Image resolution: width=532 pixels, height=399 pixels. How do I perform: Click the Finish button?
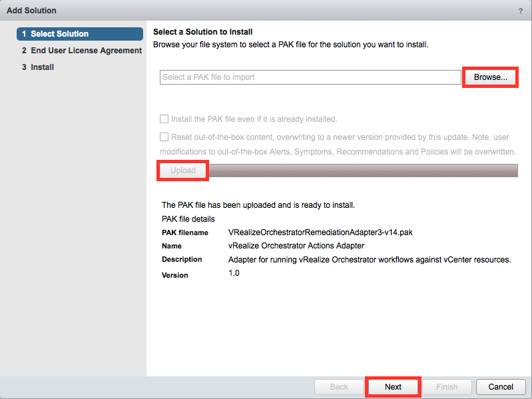pyautogui.click(x=447, y=387)
